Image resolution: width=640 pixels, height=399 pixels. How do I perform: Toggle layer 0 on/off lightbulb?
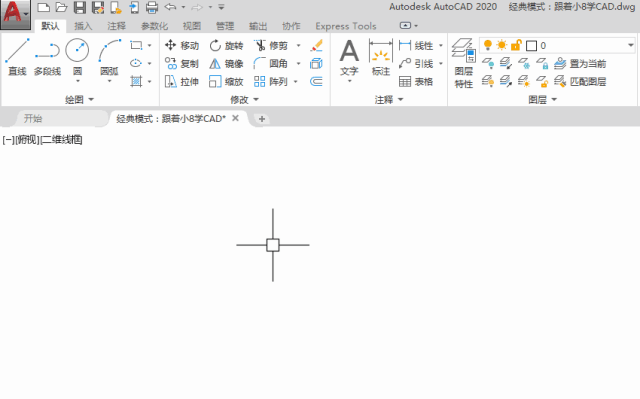coord(487,45)
